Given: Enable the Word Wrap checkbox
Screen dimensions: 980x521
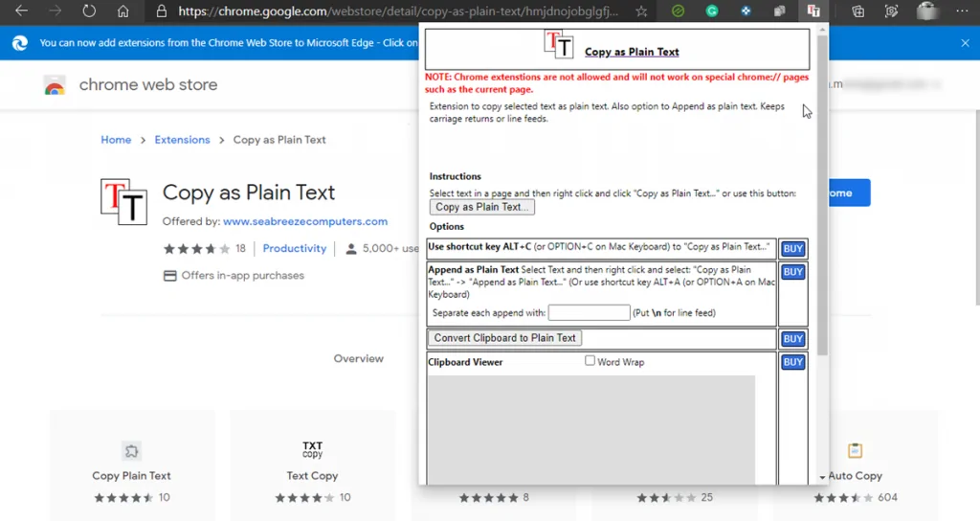Looking at the screenshot, I should (x=590, y=360).
